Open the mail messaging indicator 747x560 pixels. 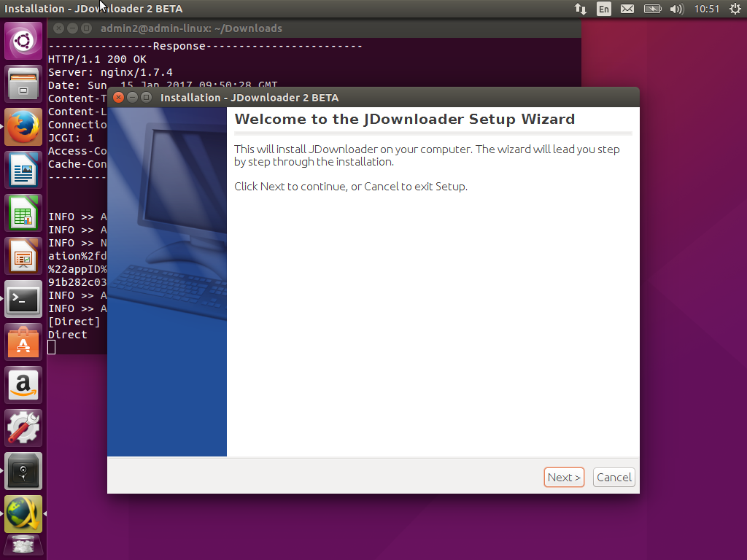(627, 9)
